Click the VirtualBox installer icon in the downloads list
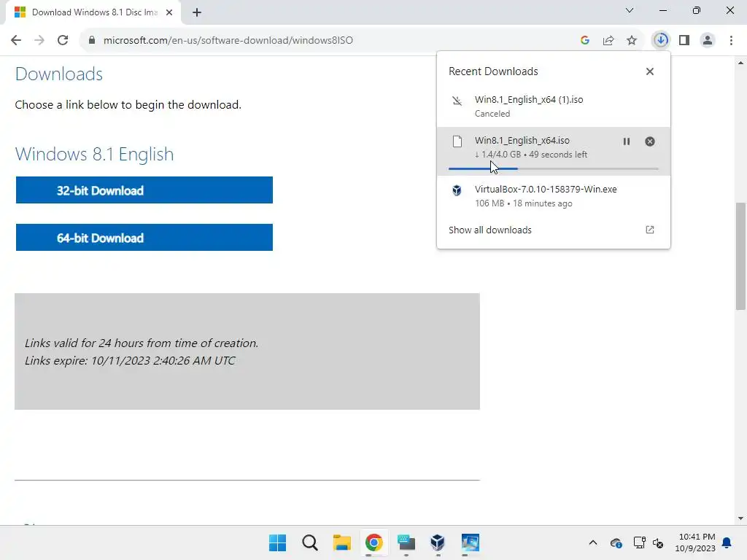Screen dimensions: 747x560 (457, 190)
